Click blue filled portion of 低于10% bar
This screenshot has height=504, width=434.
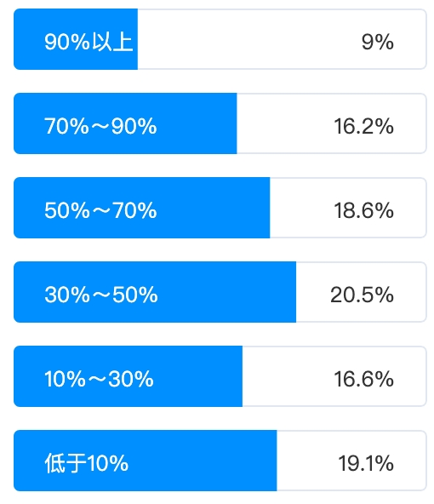145,461
